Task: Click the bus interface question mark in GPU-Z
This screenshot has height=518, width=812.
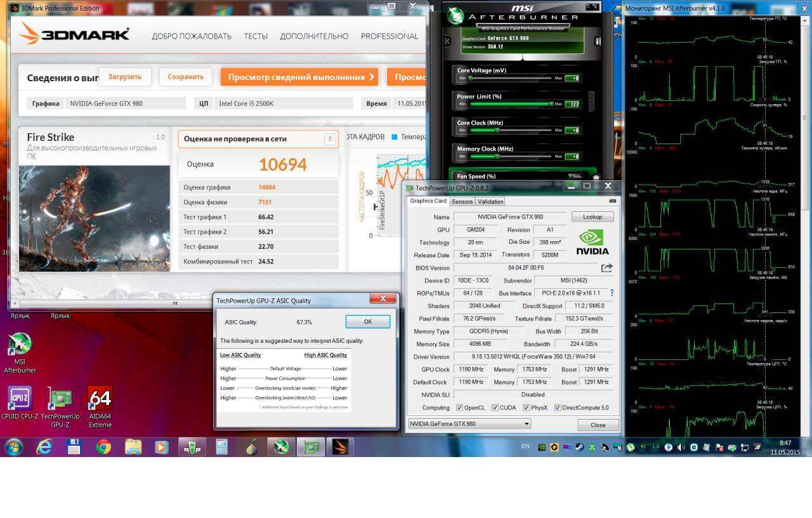Action: click(612, 293)
